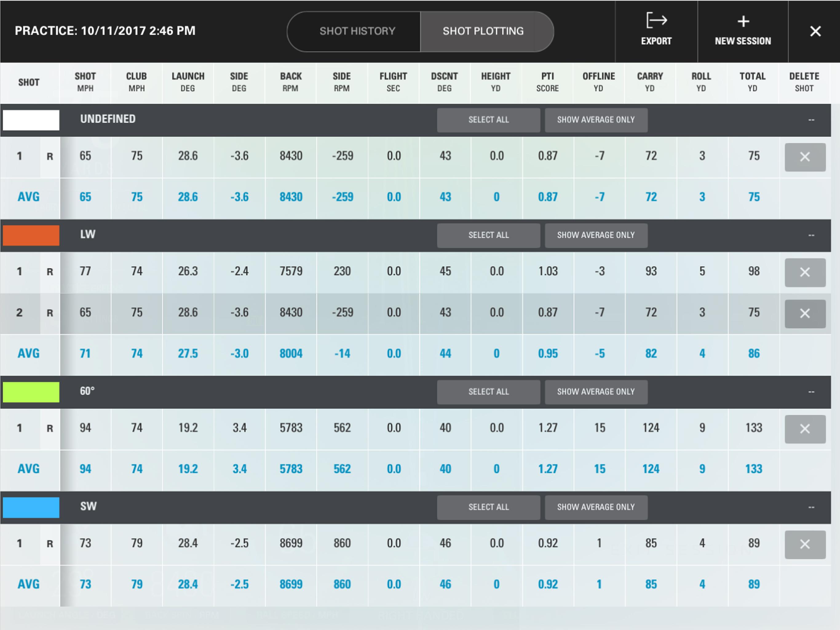This screenshot has height=630, width=840.
Task: Select all shots in LW group
Action: point(488,235)
